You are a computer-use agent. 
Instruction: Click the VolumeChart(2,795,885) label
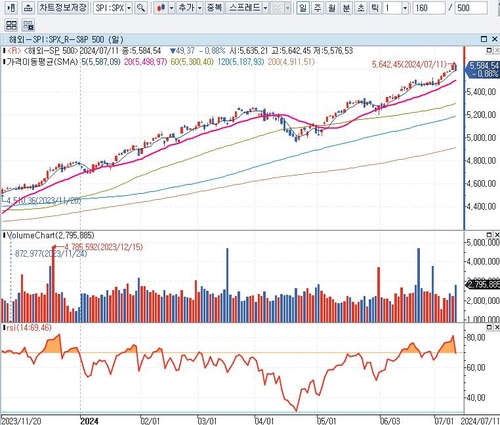50,235
